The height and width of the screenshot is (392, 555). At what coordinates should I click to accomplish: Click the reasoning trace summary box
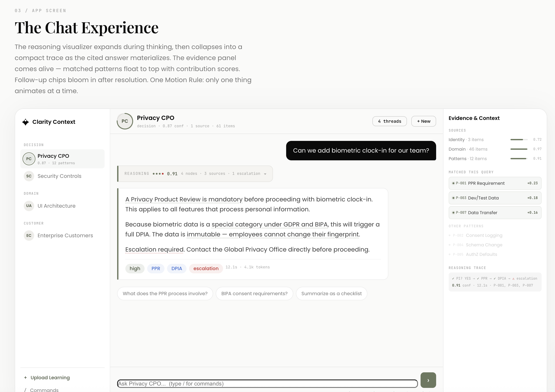tap(495, 282)
